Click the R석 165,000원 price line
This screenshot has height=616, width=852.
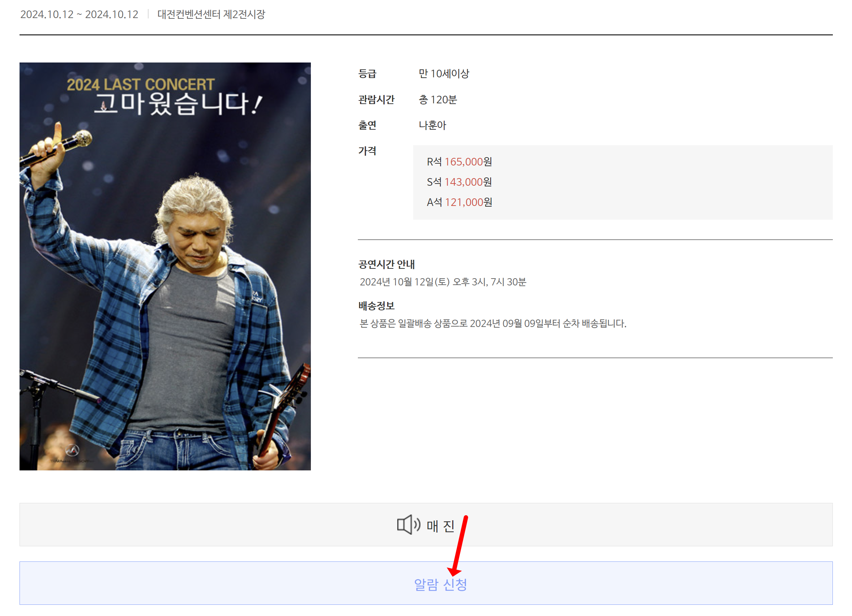[459, 162]
